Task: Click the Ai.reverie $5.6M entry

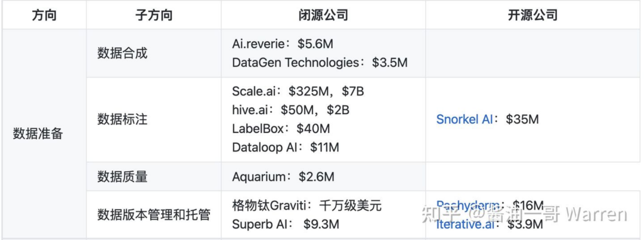Action: click(280, 44)
